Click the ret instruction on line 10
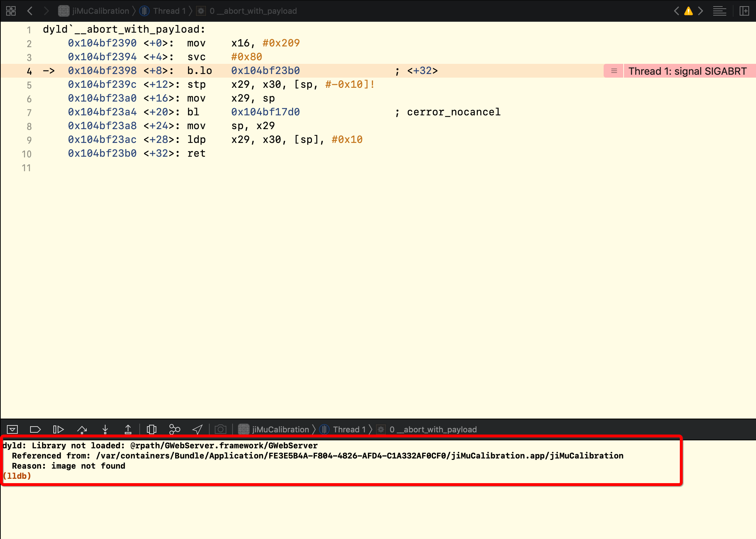The height and width of the screenshot is (539, 756). tap(196, 153)
